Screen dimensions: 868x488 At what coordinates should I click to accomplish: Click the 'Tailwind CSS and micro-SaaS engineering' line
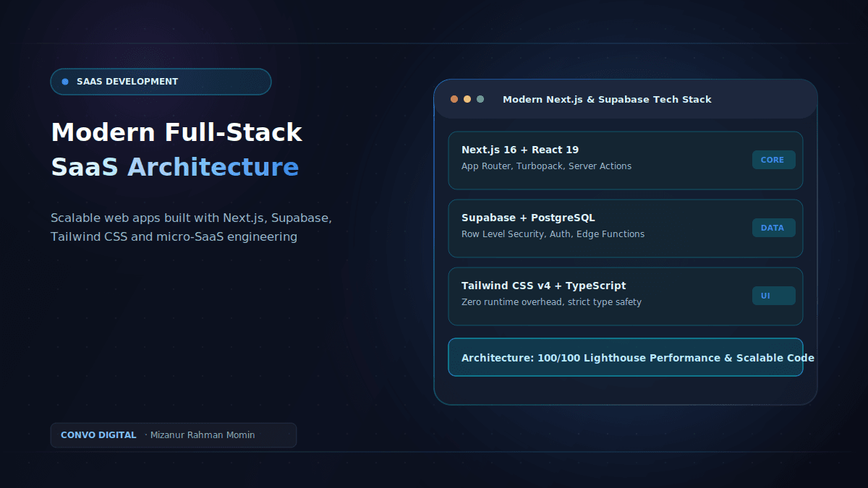click(174, 236)
